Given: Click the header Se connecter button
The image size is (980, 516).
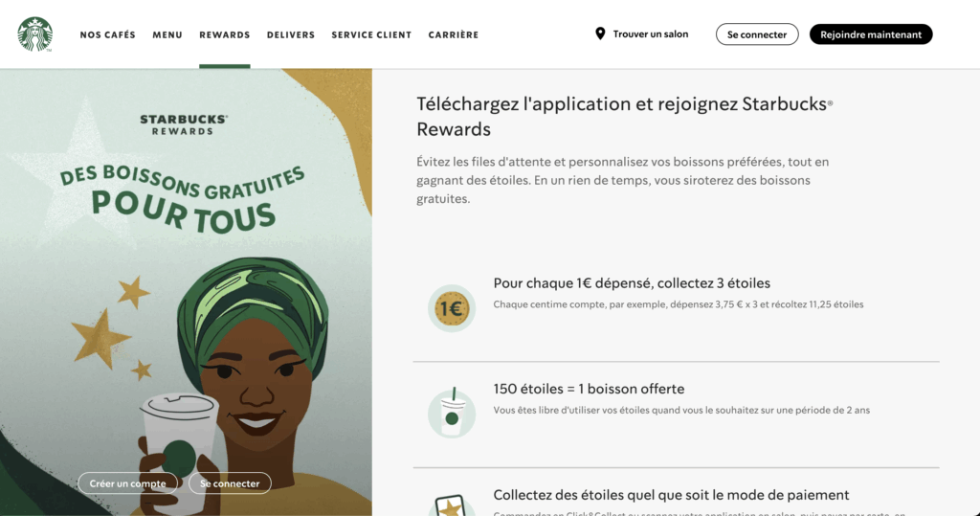Looking at the screenshot, I should click(757, 34).
